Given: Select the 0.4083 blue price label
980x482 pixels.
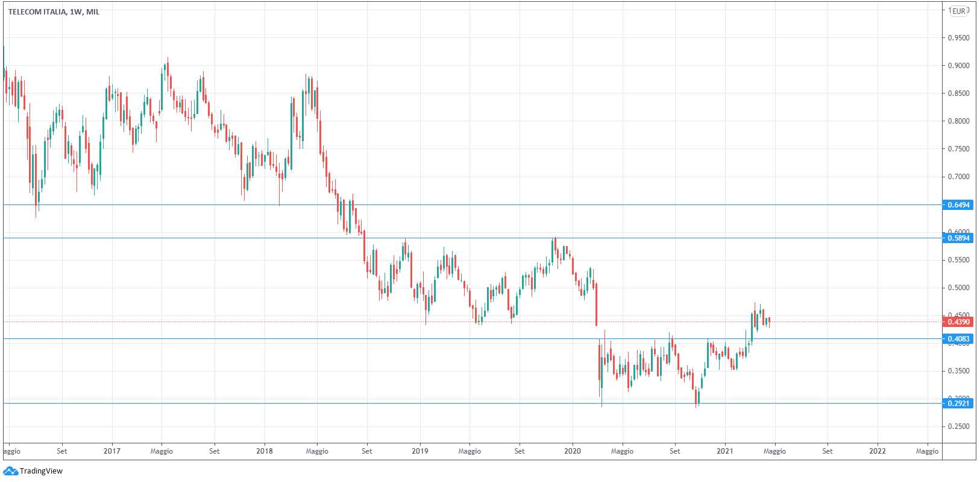Looking at the screenshot, I should (958, 339).
